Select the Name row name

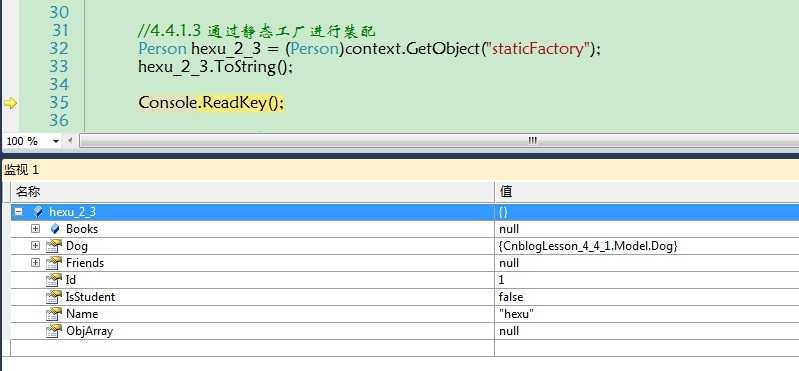point(82,314)
